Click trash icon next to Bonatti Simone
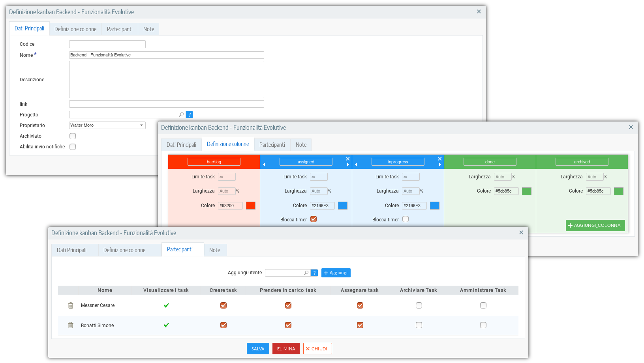The width and height of the screenshot is (644, 363). tap(71, 325)
